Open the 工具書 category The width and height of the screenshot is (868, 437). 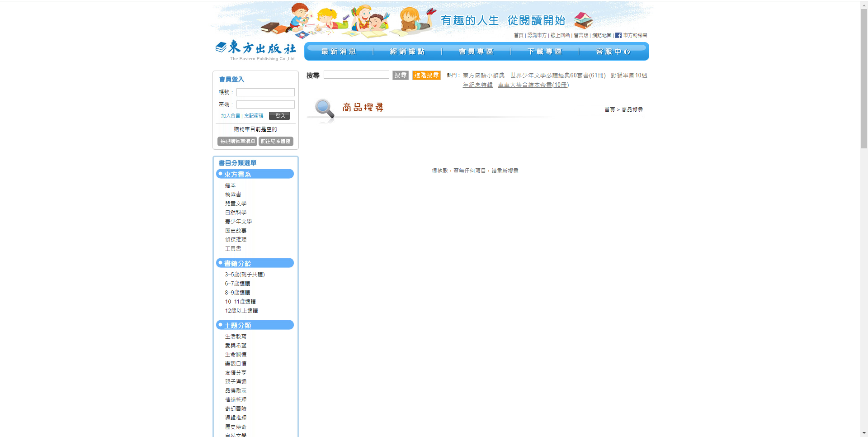coord(233,249)
